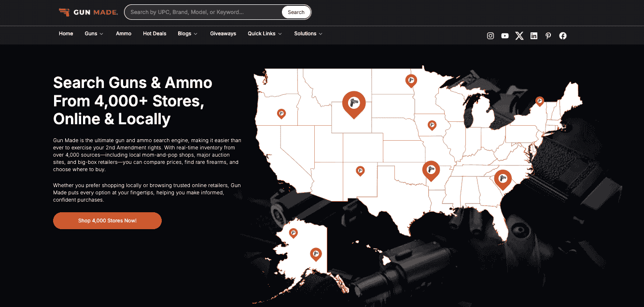Click the Pinterest icon
This screenshot has width=644, height=307.
[x=548, y=36]
